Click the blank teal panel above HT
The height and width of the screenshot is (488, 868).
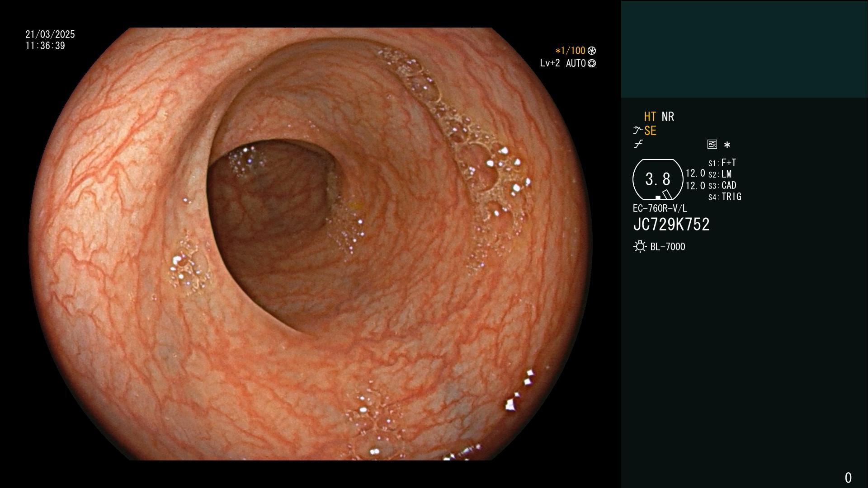[x=744, y=49]
